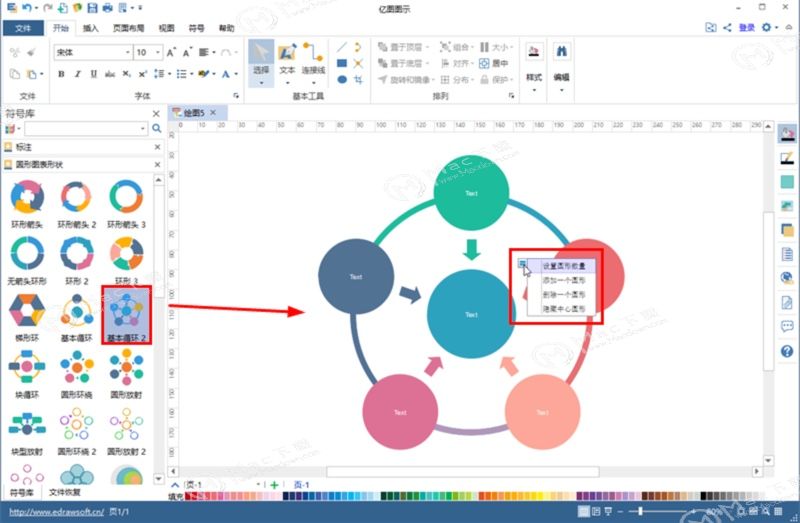Expand the font color dropdown arrow
Viewport: 800px width, 523px height.
click(236, 74)
